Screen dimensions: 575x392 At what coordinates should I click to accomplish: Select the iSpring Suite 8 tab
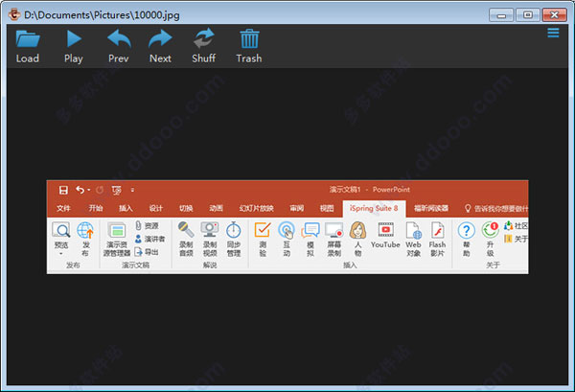[x=374, y=208]
